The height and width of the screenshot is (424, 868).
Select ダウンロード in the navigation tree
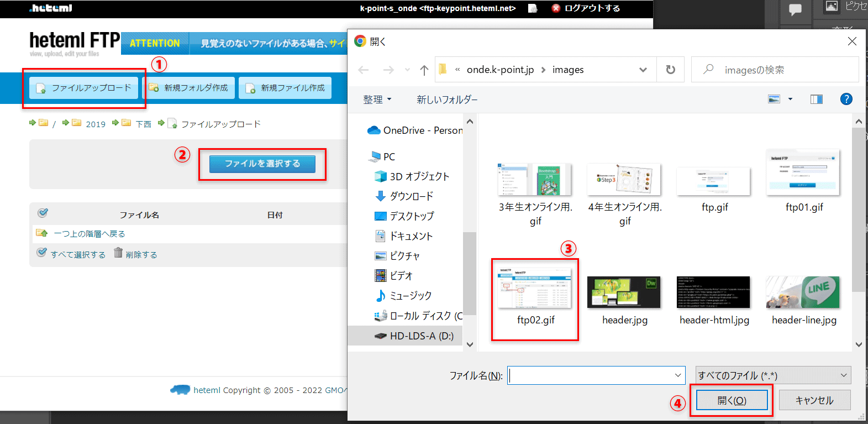tap(411, 196)
